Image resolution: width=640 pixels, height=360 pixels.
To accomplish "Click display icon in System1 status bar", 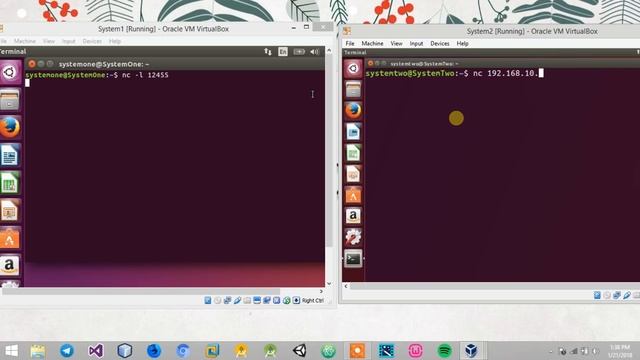I will (257, 300).
